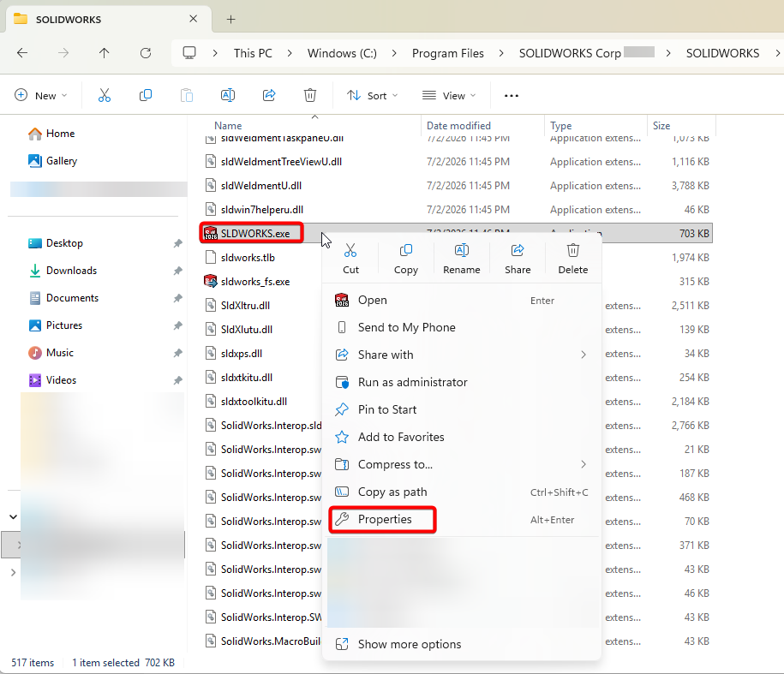Screen dimensions: 784x674
Task: Unpin the Downloads quick access pin
Action: [177, 271]
